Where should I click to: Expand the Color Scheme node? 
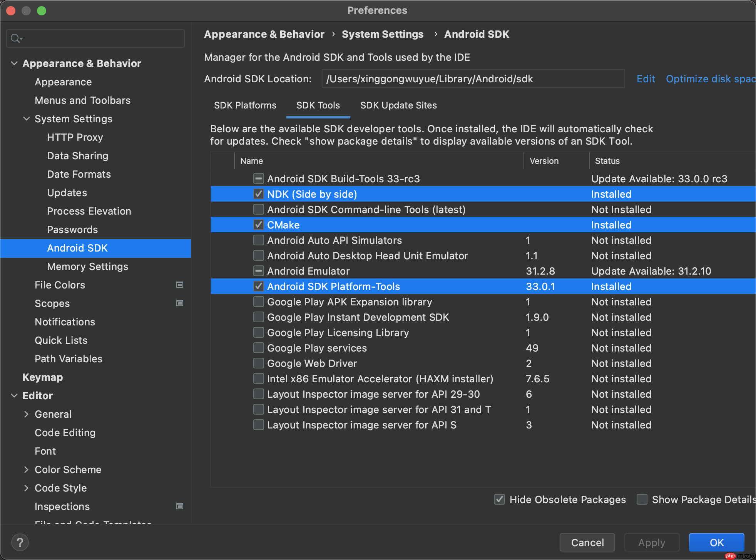coord(27,470)
